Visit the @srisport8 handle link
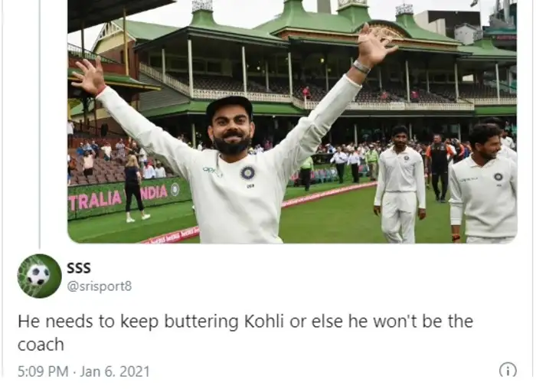 point(99,286)
